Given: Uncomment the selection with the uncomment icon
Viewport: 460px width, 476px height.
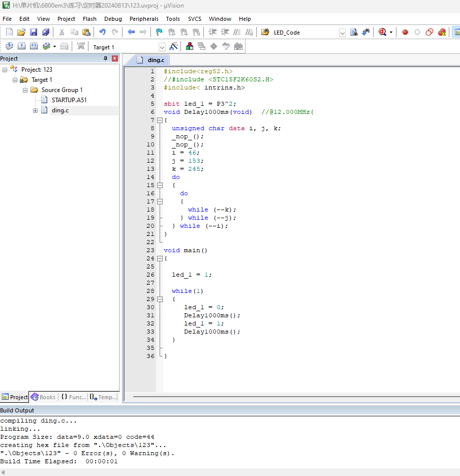Looking at the screenshot, I should coord(249,32).
